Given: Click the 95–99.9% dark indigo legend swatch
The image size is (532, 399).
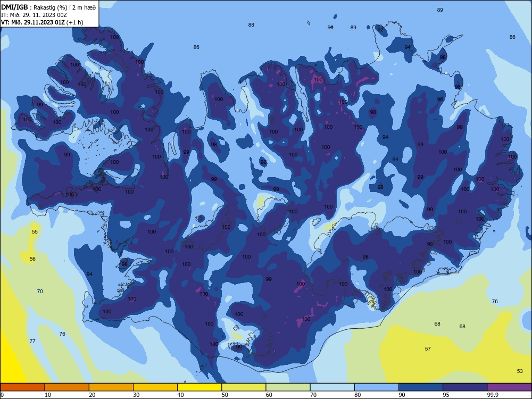Looking at the screenshot, I should [x=465, y=387].
